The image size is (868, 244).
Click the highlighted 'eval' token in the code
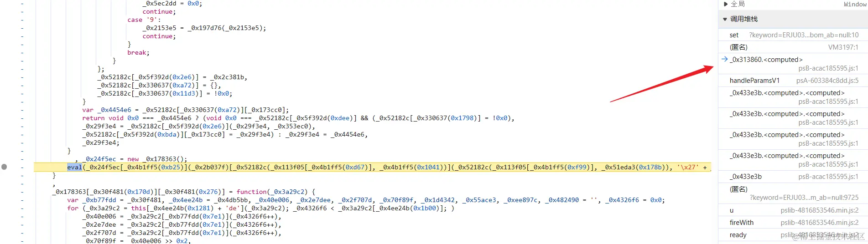[74, 167]
